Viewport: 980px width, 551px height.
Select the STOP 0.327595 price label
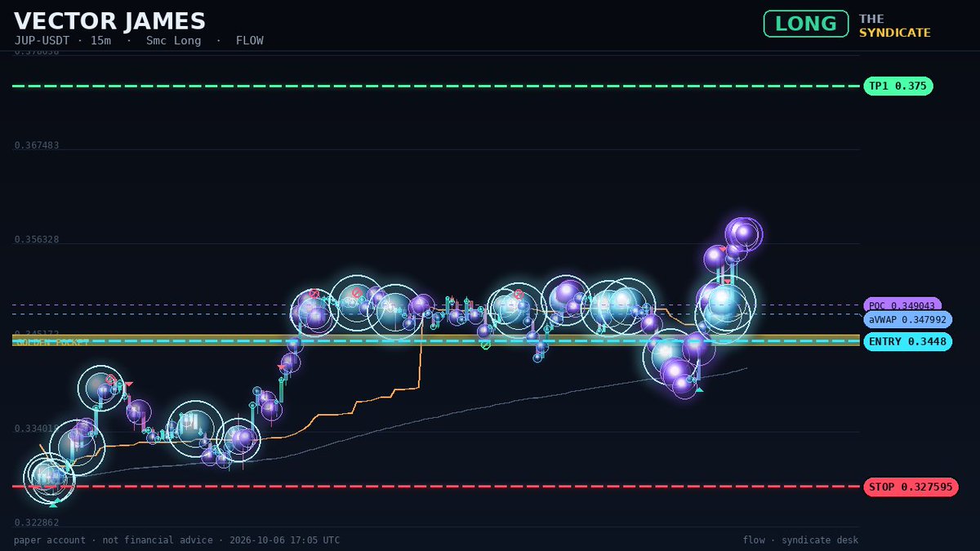(x=911, y=487)
